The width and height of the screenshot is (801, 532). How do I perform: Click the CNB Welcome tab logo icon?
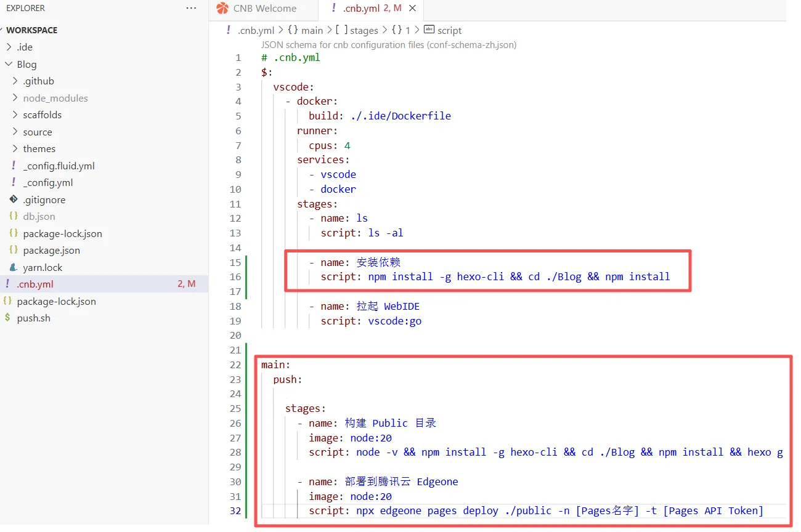pyautogui.click(x=222, y=8)
